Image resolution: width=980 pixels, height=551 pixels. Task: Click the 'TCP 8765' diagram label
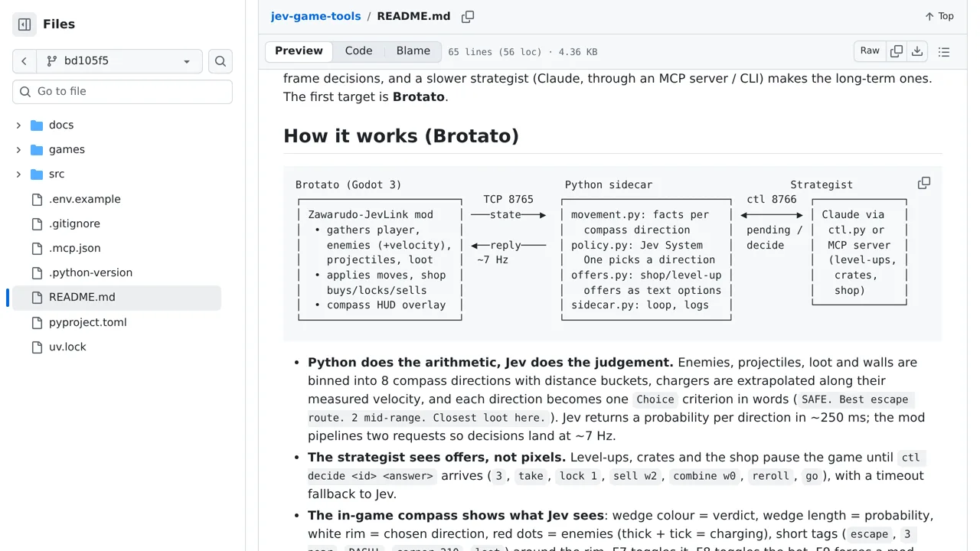click(x=508, y=200)
